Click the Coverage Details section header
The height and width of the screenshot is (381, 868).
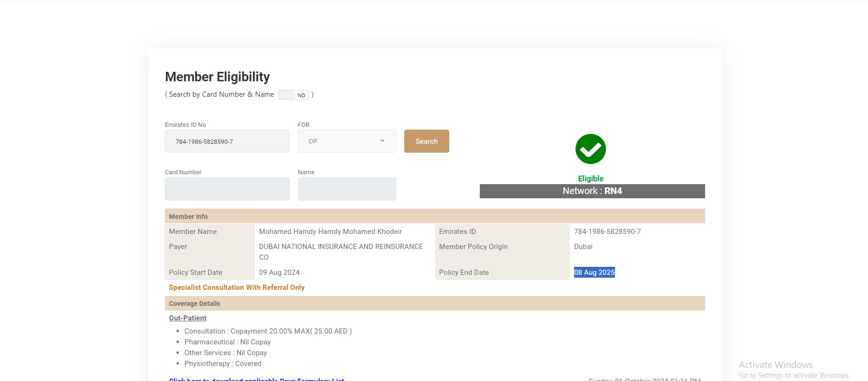(x=194, y=303)
